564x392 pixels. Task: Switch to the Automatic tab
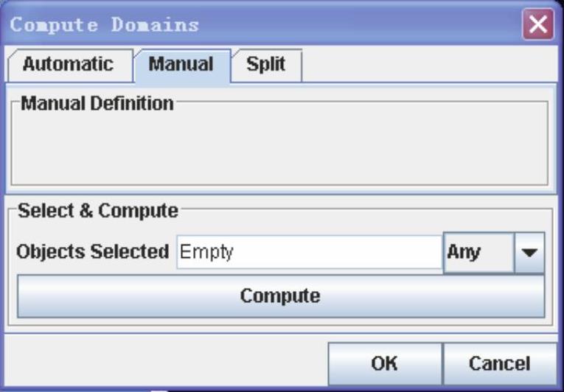click(68, 65)
